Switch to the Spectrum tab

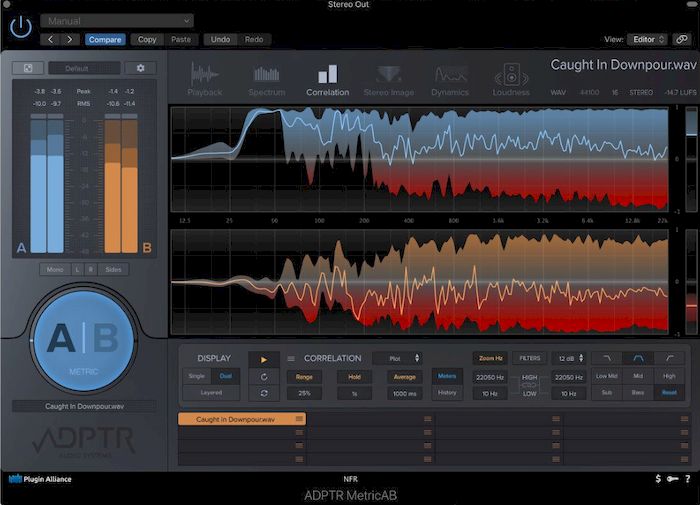[267, 79]
